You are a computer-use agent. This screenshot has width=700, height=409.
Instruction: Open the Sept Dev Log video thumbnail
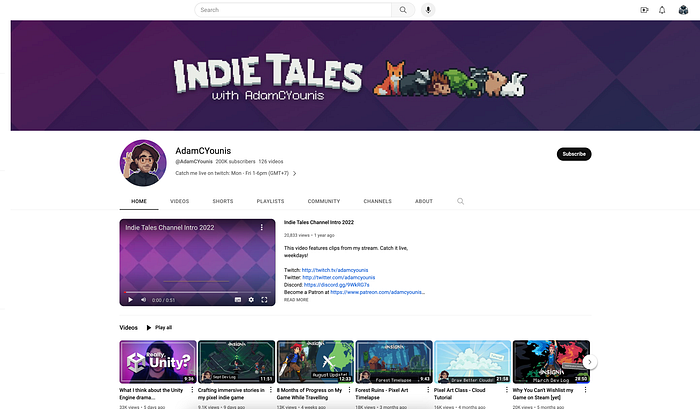(236, 362)
